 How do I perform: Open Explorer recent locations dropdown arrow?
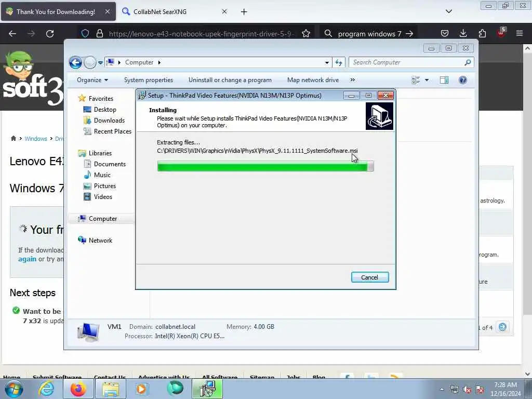pyautogui.click(x=100, y=62)
